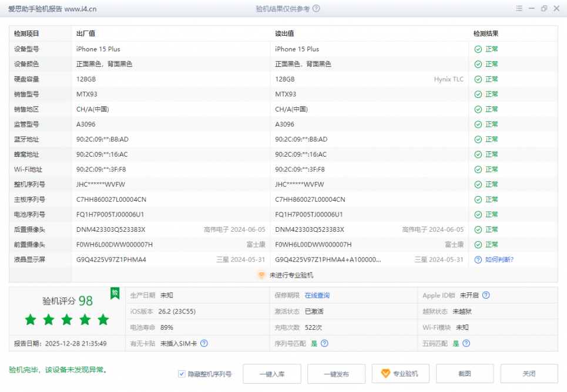567x392 pixels.
Task: Start 专业验机 using the bottom button
Action: pyautogui.click(x=400, y=374)
